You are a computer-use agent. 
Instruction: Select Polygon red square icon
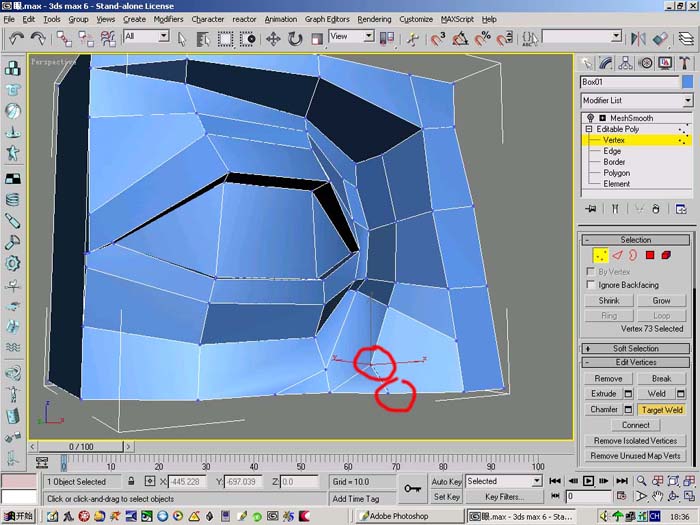pos(650,255)
